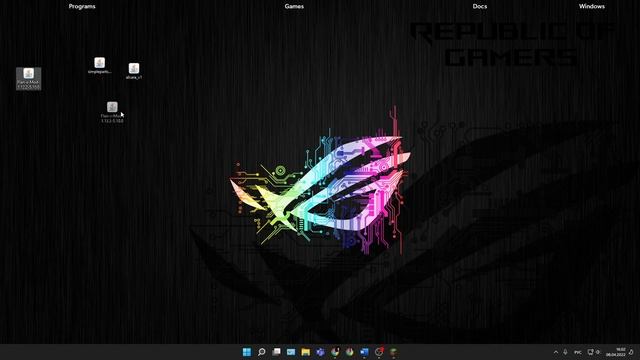
Task: Open the notification icon beside the clock
Action: click(x=631, y=352)
